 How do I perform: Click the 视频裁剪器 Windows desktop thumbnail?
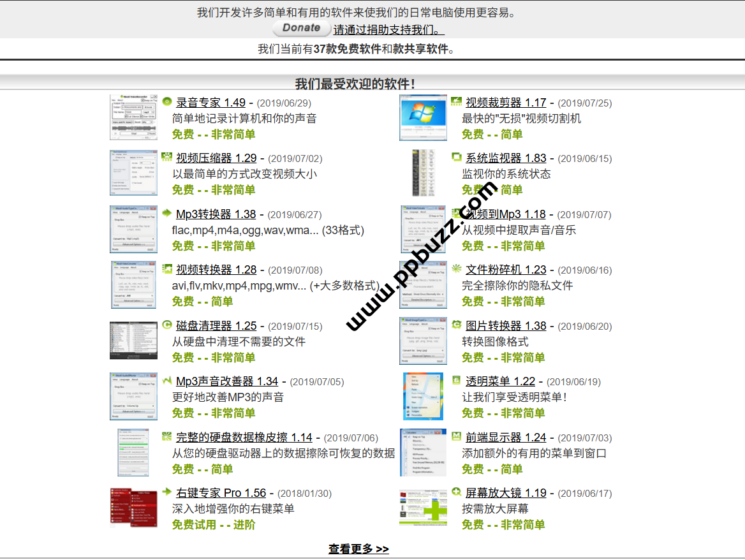click(423, 118)
